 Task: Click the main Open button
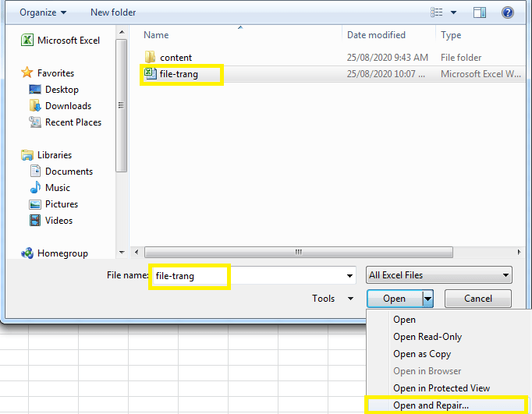(395, 299)
